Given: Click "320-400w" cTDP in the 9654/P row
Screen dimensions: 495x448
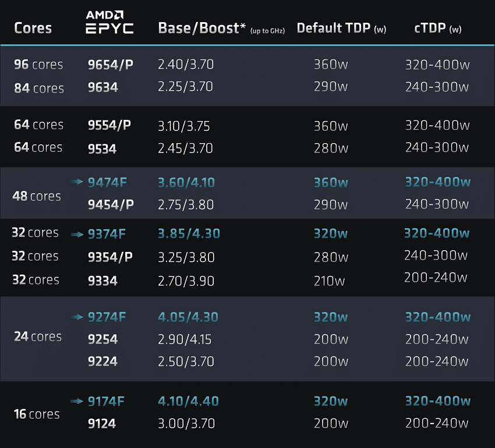Looking at the screenshot, I should 437,65.
